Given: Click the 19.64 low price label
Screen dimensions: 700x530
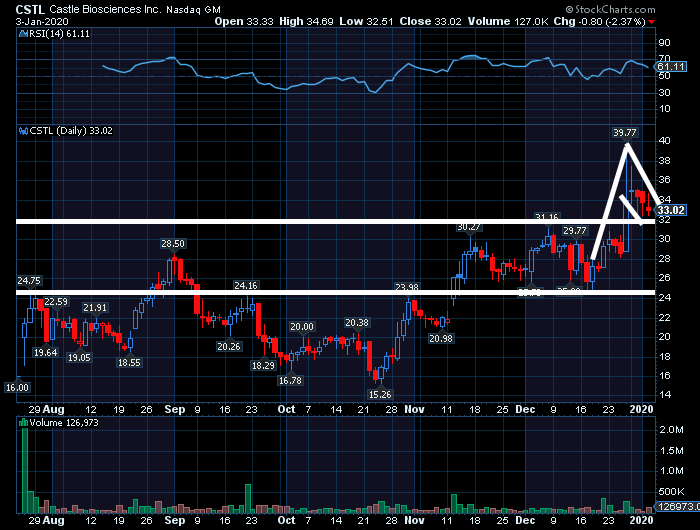Looking at the screenshot, I should [x=46, y=353].
